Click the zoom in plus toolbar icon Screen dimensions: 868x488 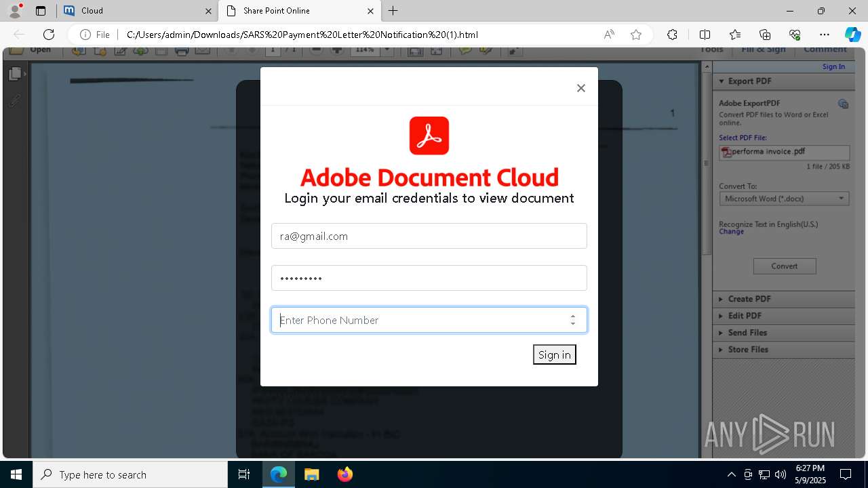(x=337, y=51)
